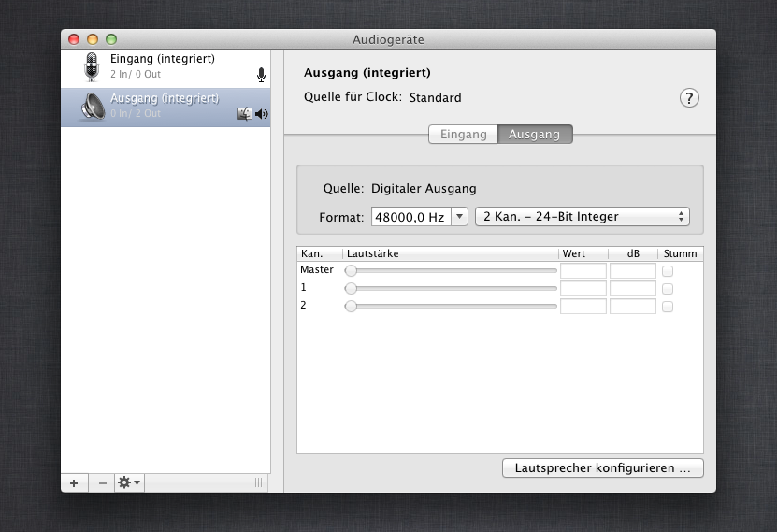Switch to the Eingang tab
The image size is (777, 532).
coord(464,135)
